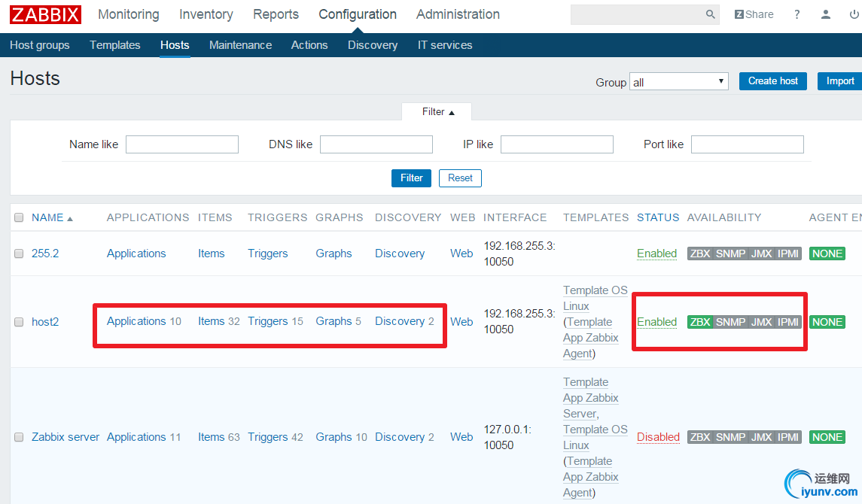
Task: Open the Zabbix server host link
Action: pyautogui.click(x=65, y=437)
